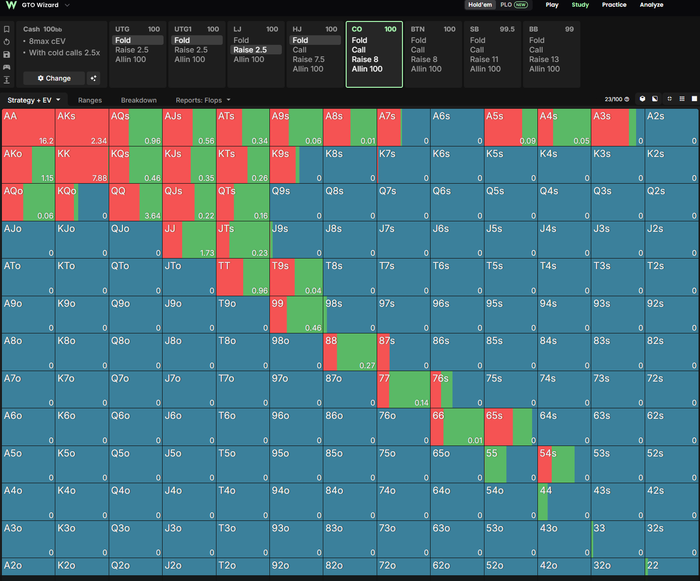Select the BTN position card

433,54
